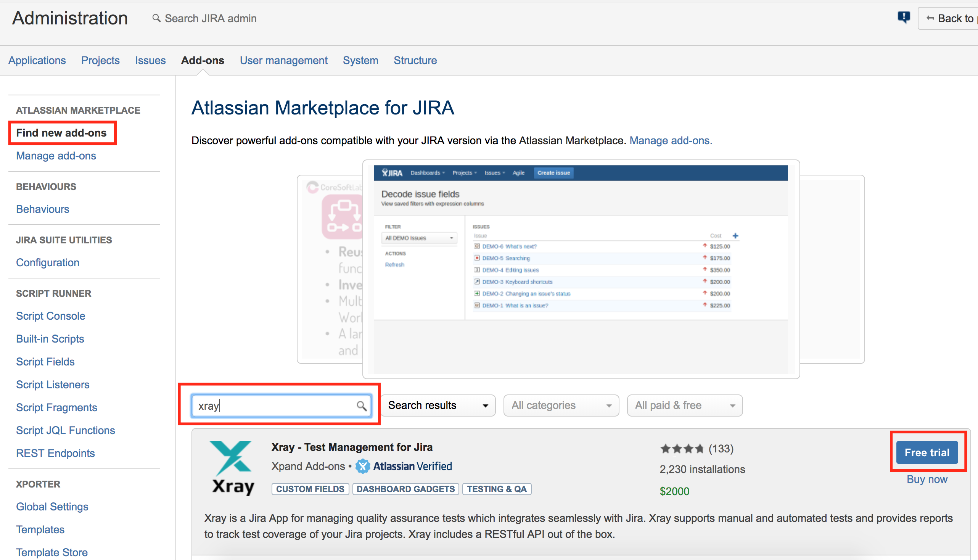The height and width of the screenshot is (560, 978).
Task: Click the CoreSoftLabs carousel card on left
Action: [330, 269]
